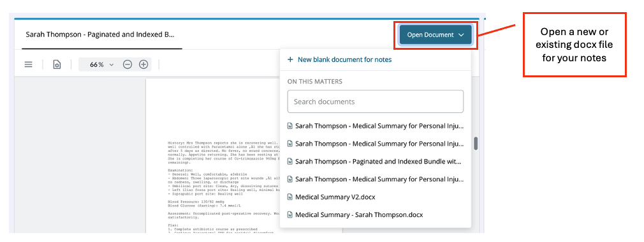Click the document list scrollbar thumb
The width and height of the screenshot is (644, 242).
[x=476, y=144]
